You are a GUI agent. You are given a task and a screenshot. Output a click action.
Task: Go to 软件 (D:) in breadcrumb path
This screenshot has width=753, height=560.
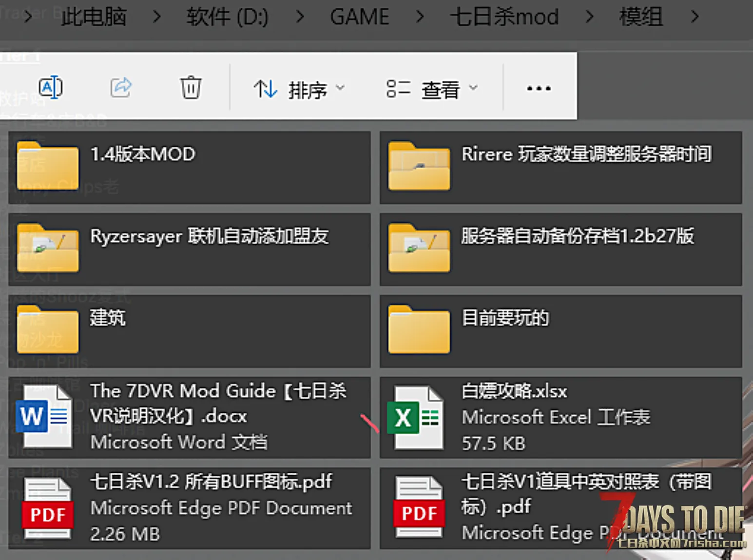(x=228, y=17)
